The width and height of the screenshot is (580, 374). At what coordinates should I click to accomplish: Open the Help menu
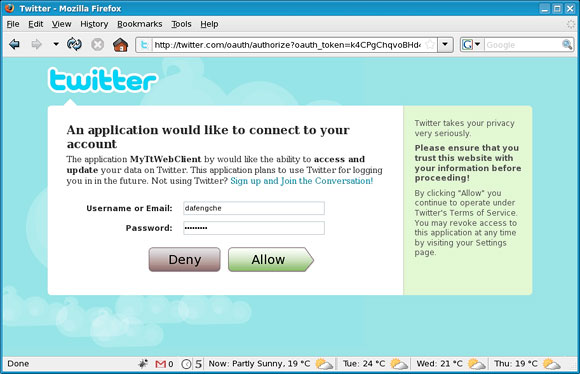[x=209, y=24]
